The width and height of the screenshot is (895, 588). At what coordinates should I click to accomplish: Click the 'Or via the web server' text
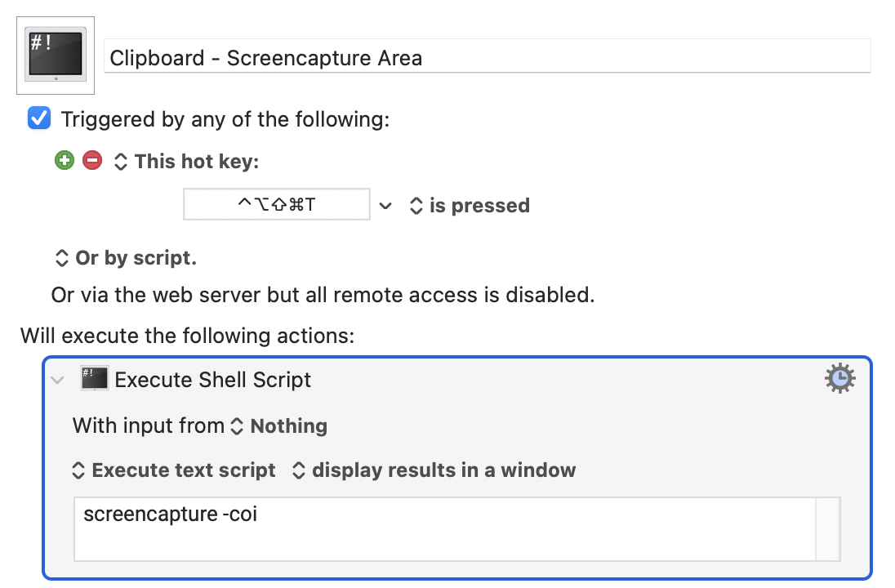(323, 295)
